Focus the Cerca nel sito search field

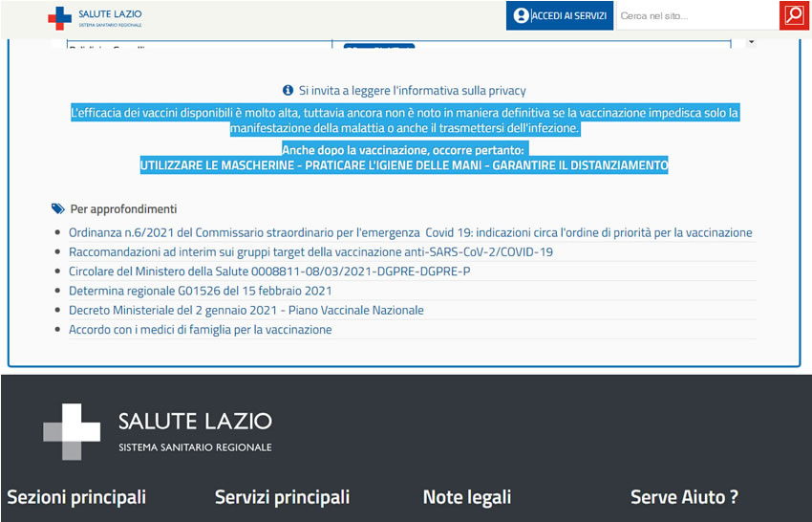click(x=697, y=15)
